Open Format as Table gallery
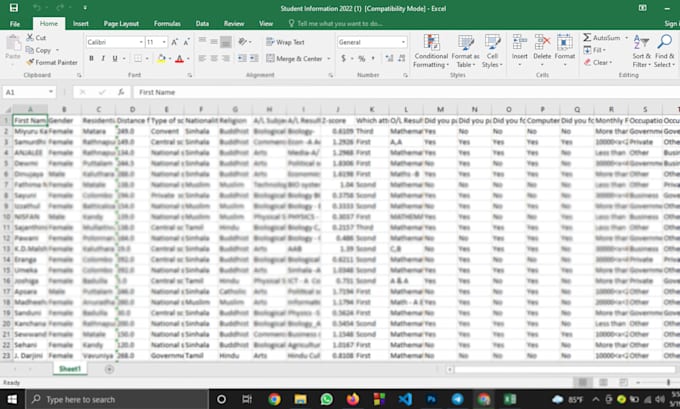This screenshot has width=680, height=409. point(465,51)
